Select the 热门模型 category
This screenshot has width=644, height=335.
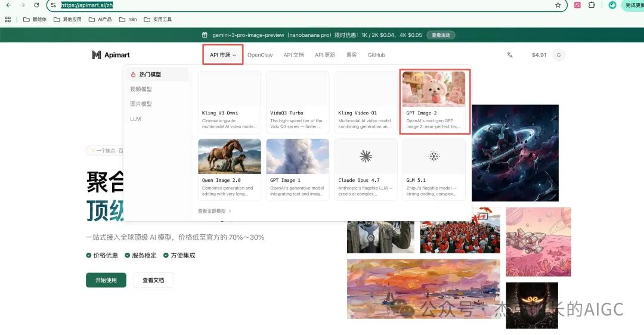coord(156,75)
